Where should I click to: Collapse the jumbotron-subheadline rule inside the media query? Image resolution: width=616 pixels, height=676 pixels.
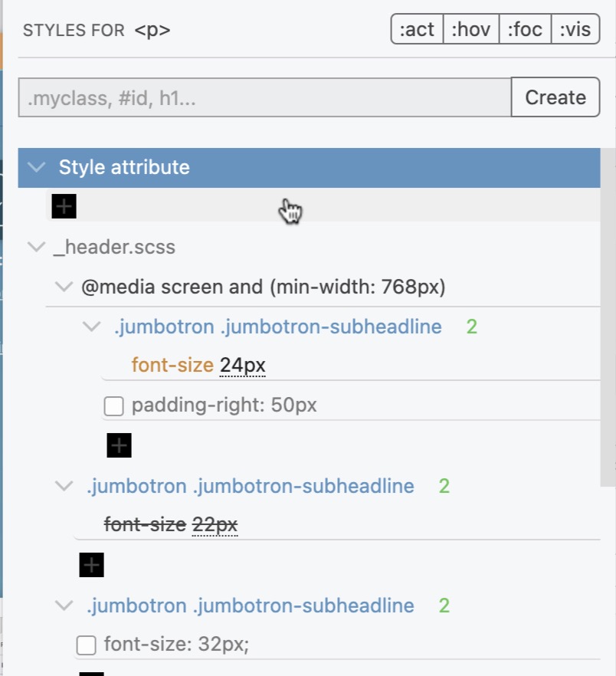91,327
